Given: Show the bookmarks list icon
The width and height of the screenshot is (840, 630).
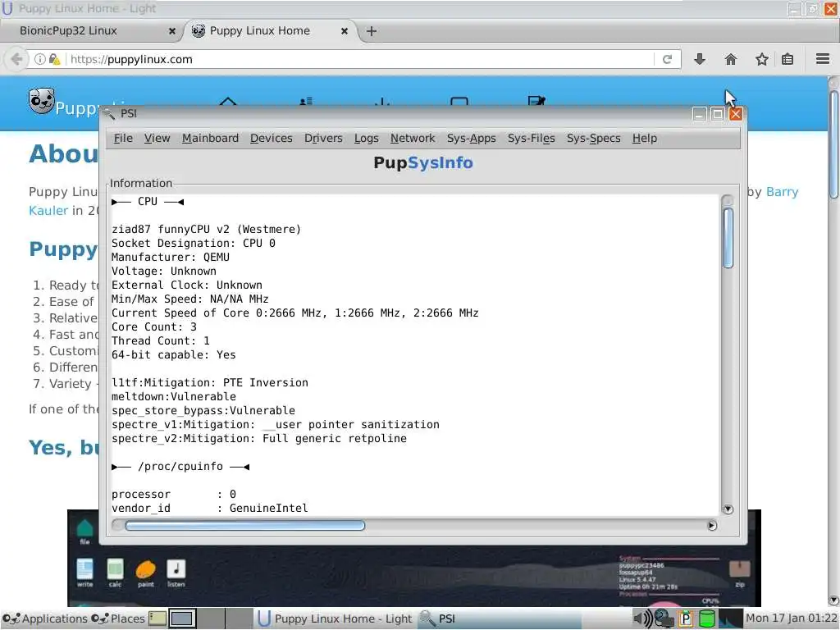Looking at the screenshot, I should click(x=787, y=59).
